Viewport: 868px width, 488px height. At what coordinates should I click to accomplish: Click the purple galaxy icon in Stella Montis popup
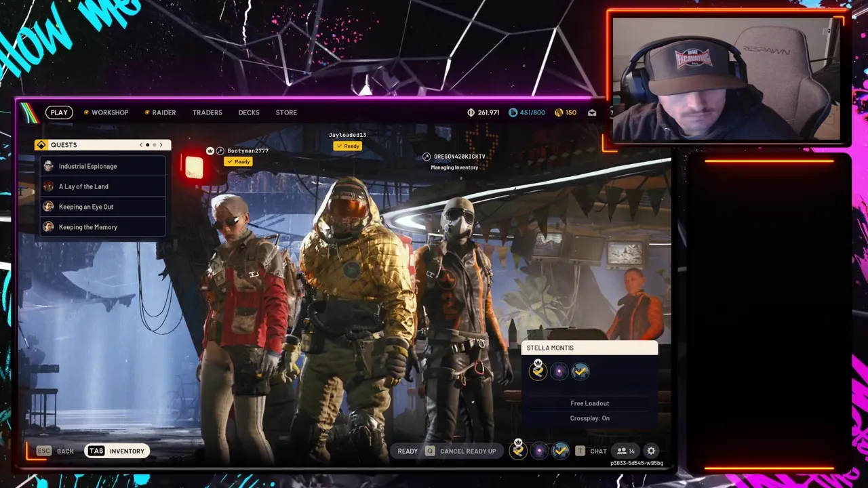coord(559,371)
